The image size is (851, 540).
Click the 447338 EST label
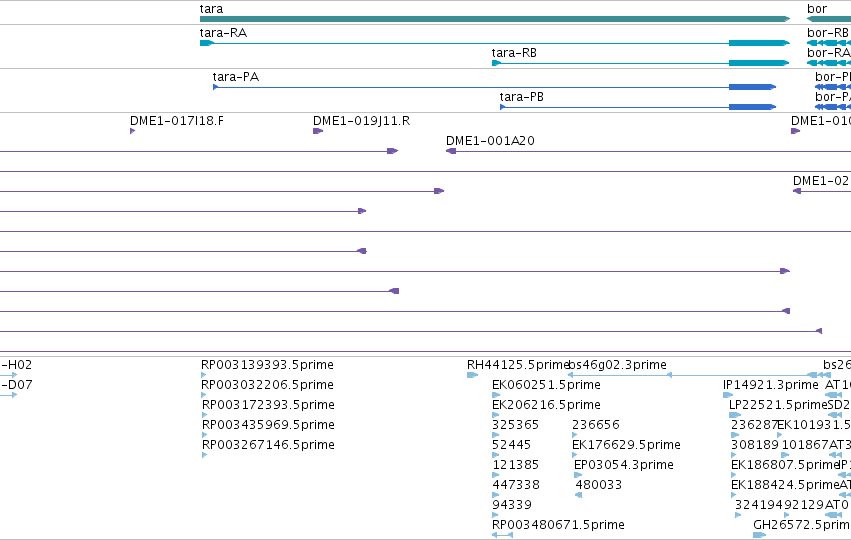516,485
